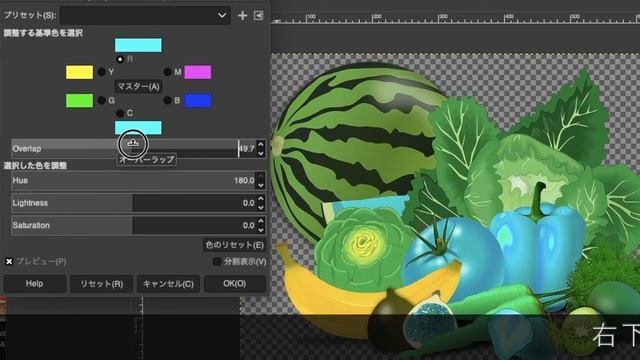Decrease Lightness with down arrow
The height and width of the screenshot is (360, 640).
point(261,208)
